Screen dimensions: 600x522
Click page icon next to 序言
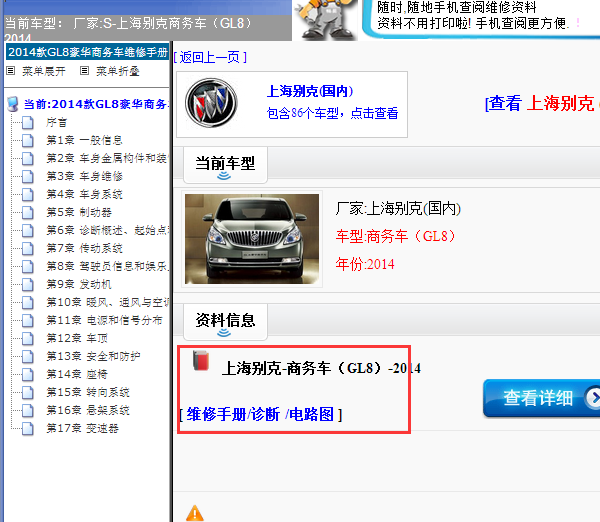(27, 122)
